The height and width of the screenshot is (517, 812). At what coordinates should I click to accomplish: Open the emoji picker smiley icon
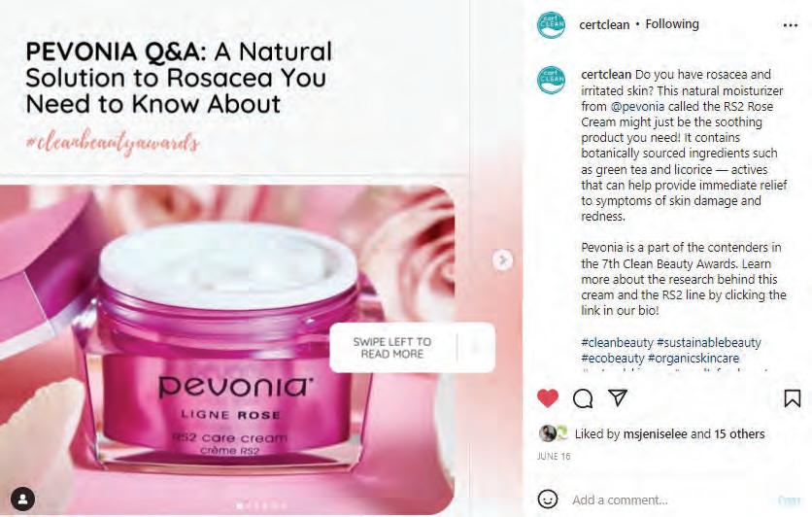548,499
